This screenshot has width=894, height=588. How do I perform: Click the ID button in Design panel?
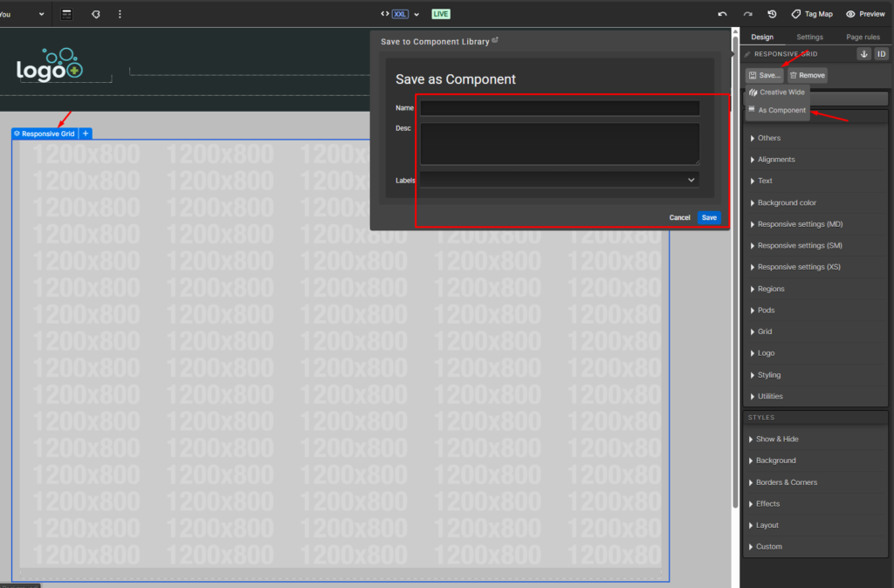pyautogui.click(x=881, y=54)
